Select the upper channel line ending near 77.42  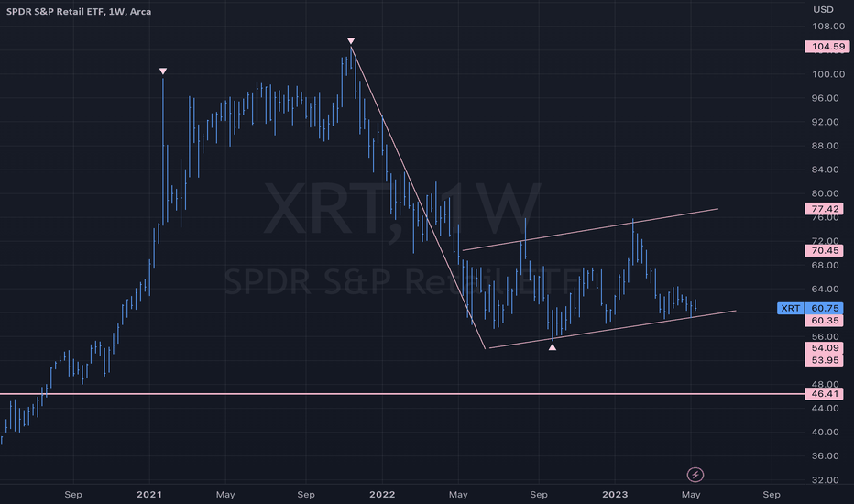[590, 229]
